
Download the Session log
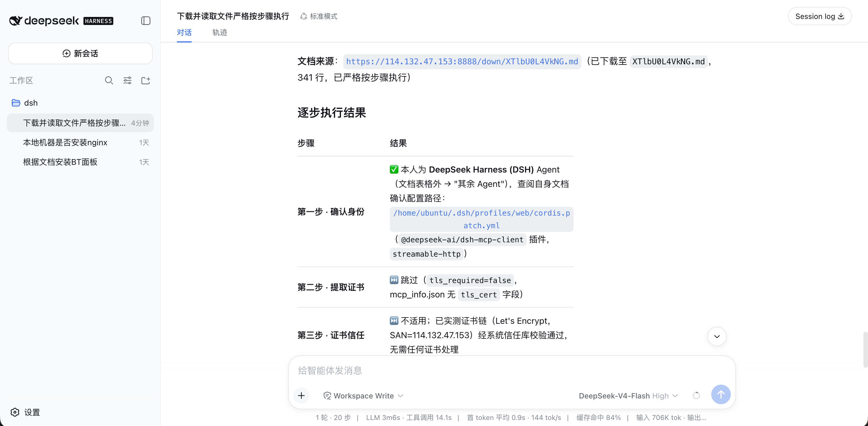click(819, 16)
